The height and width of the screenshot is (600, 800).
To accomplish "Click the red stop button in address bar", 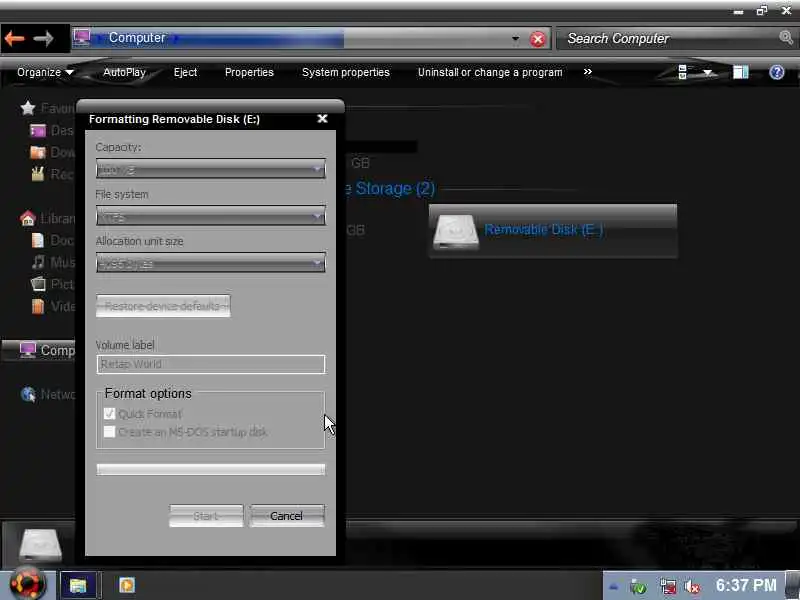I will pyautogui.click(x=537, y=39).
